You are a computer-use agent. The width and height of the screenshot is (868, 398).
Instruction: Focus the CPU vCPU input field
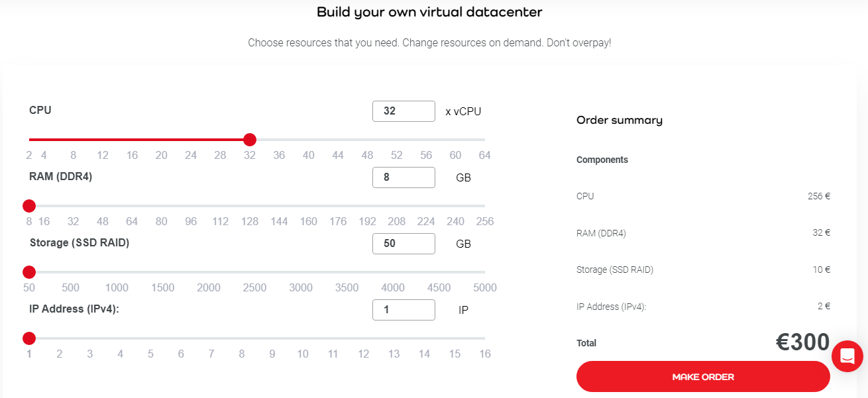click(404, 111)
